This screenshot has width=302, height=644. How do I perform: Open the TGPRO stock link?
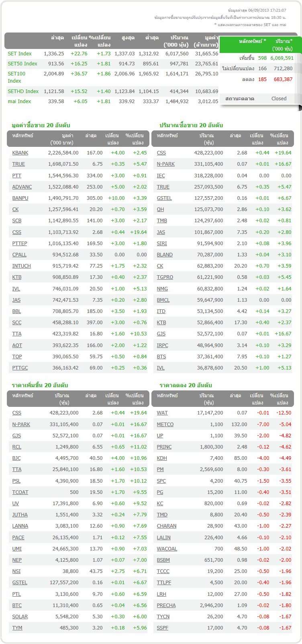(x=165, y=277)
